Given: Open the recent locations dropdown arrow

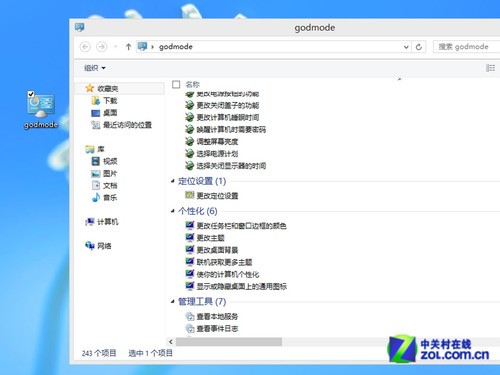Looking at the screenshot, I should [116, 47].
